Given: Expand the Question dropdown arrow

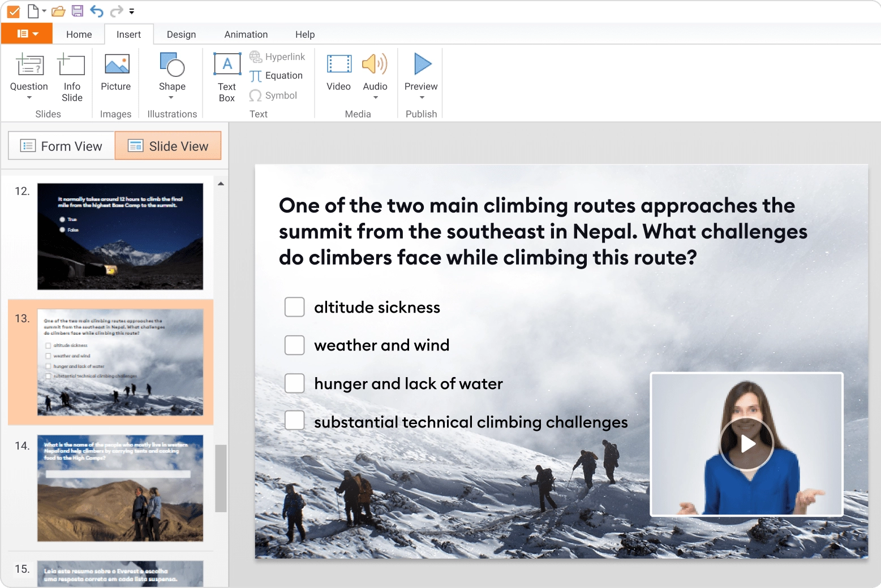Looking at the screenshot, I should [x=29, y=98].
